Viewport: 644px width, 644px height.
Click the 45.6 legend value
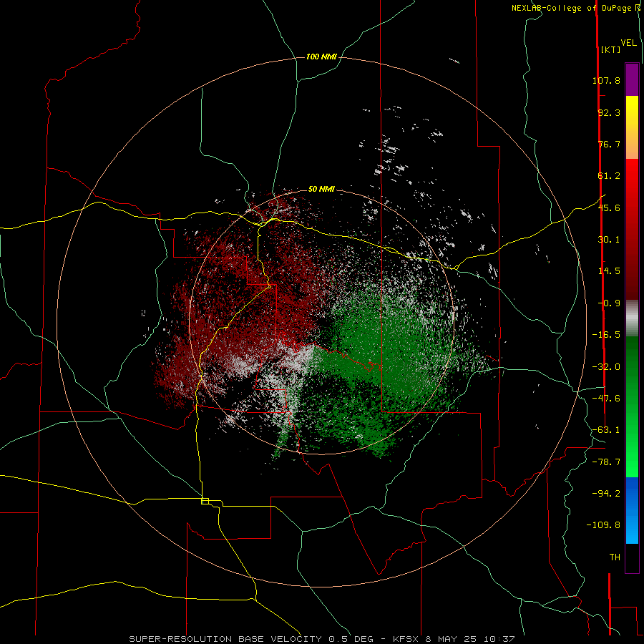(609, 208)
